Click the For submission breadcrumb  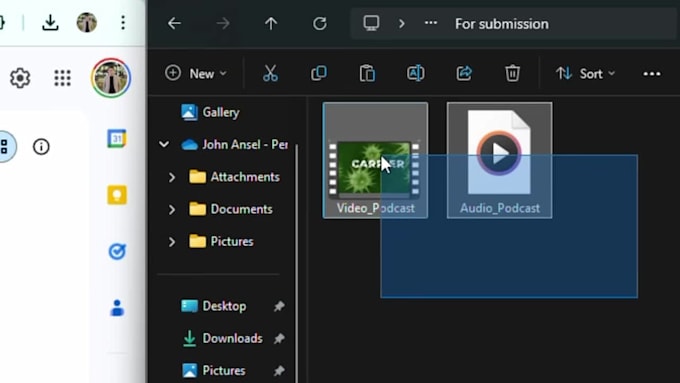pos(502,24)
